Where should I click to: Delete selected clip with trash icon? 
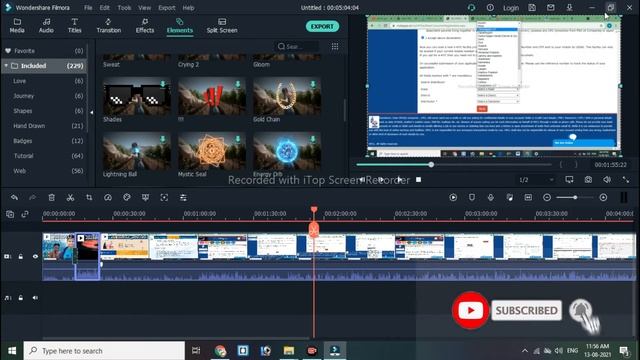pos(51,198)
